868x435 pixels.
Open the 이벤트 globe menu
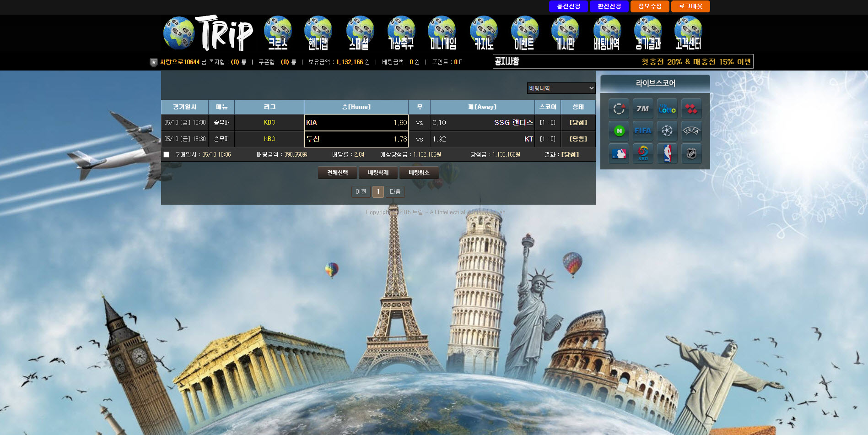tap(524, 33)
